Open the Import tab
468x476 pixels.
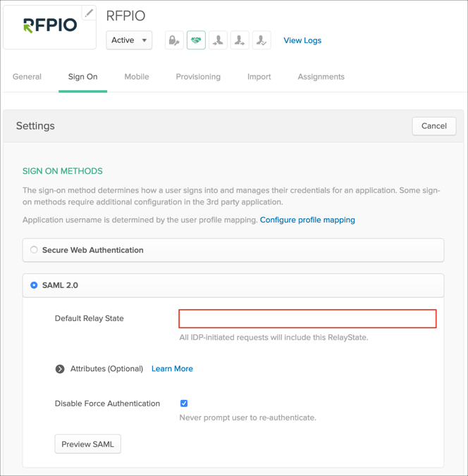(x=259, y=77)
